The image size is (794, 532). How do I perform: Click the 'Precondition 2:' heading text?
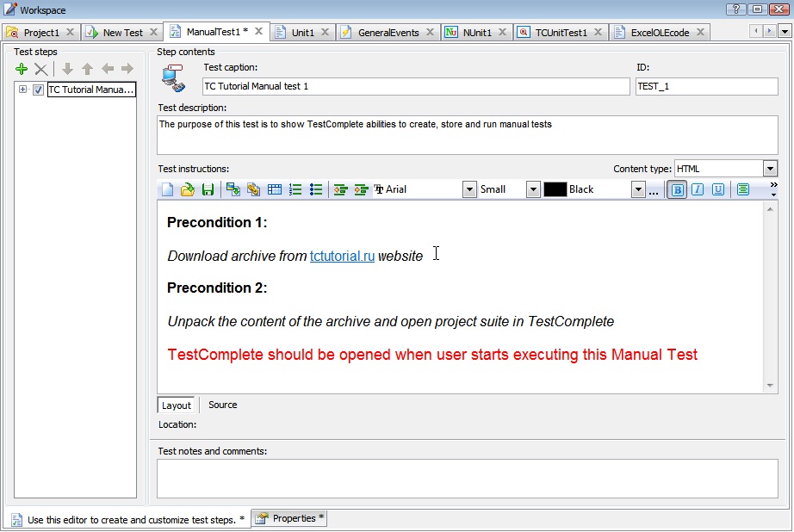[x=217, y=288]
